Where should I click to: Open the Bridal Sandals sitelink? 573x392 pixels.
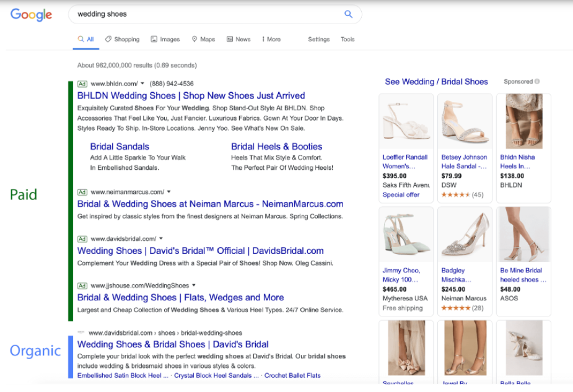tap(120, 147)
